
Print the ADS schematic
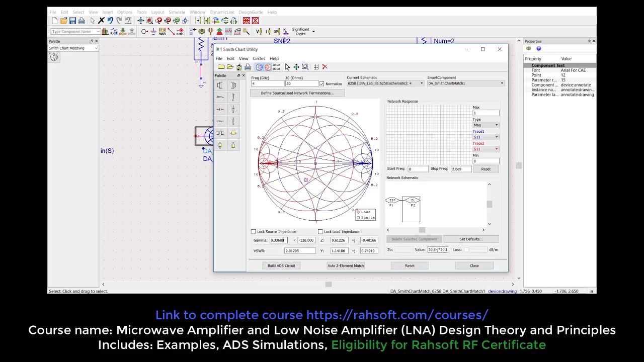pyautogui.click(x=81, y=21)
